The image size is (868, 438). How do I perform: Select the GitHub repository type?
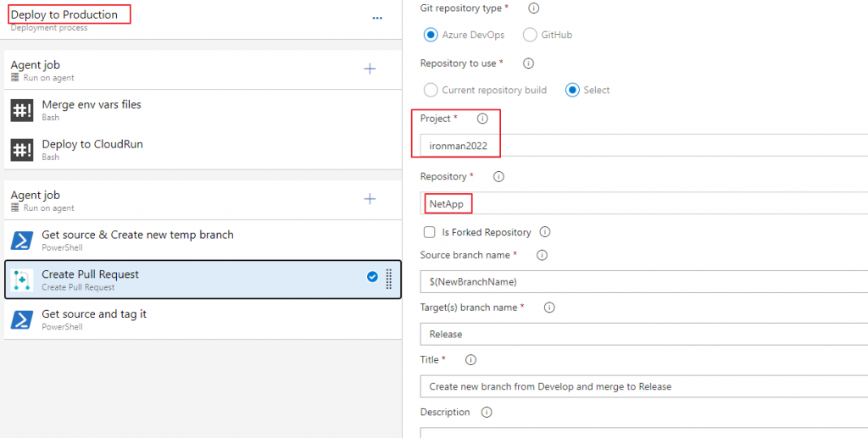coord(531,35)
